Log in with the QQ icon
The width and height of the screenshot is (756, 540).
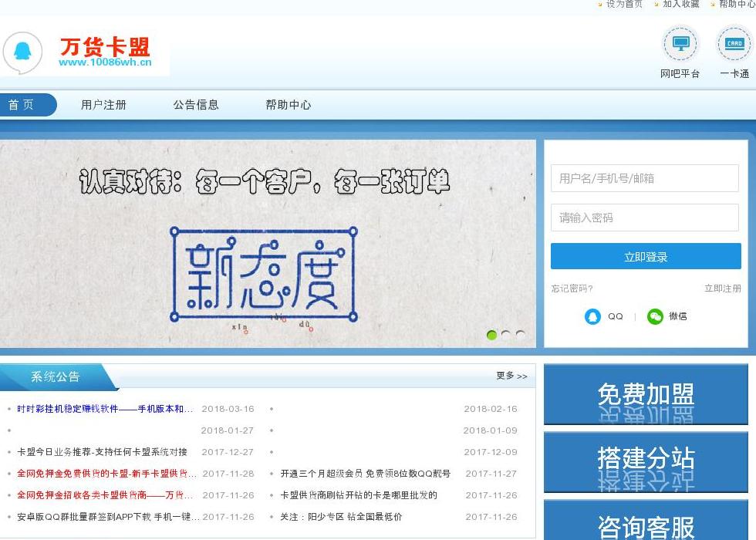coord(592,317)
